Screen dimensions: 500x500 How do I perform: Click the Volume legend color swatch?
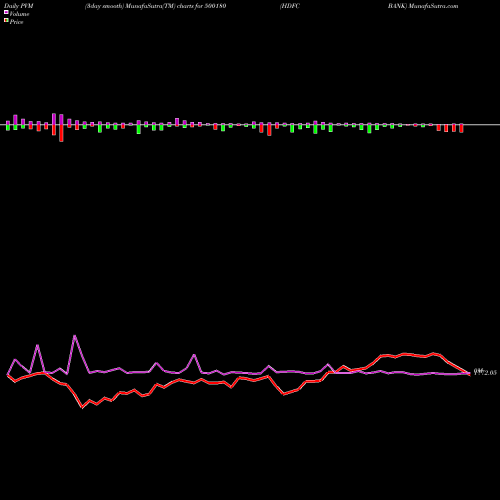[x=6, y=13]
